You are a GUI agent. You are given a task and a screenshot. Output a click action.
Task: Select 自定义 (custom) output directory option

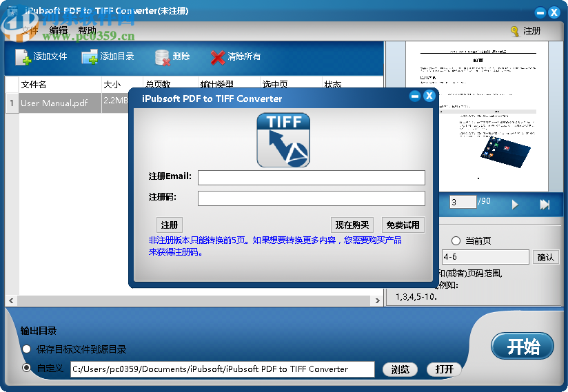[x=26, y=368]
